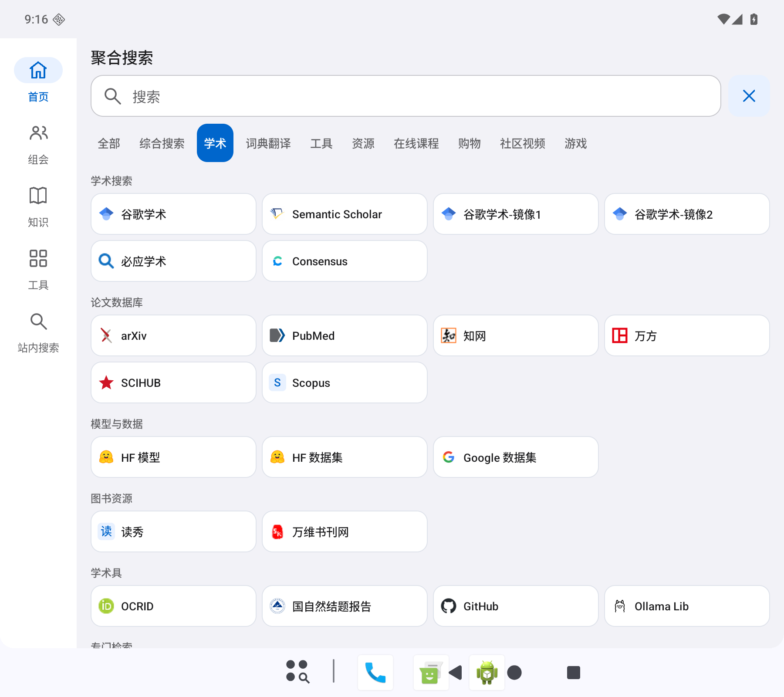Click the 必应学术 magnifier icon
The height and width of the screenshot is (697, 784).
[x=106, y=261]
